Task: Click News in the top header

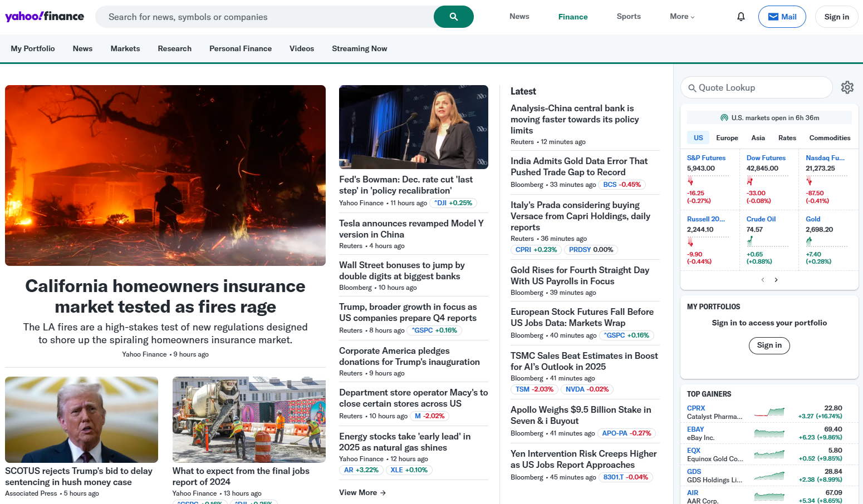Action: coord(519,17)
